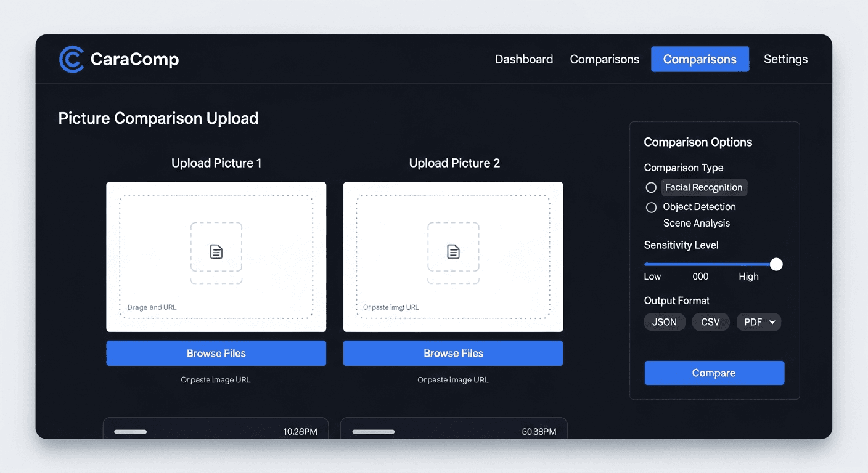Click the first Comparisons nav item
The width and height of the screenshot is (868, 473).
[605, 59]
